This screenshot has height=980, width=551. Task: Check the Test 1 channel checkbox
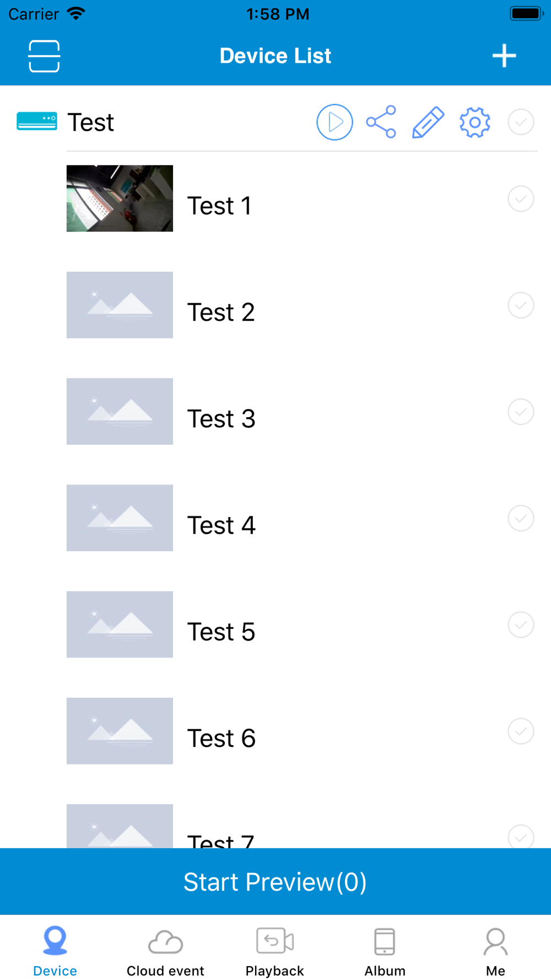tap(521, 198)
